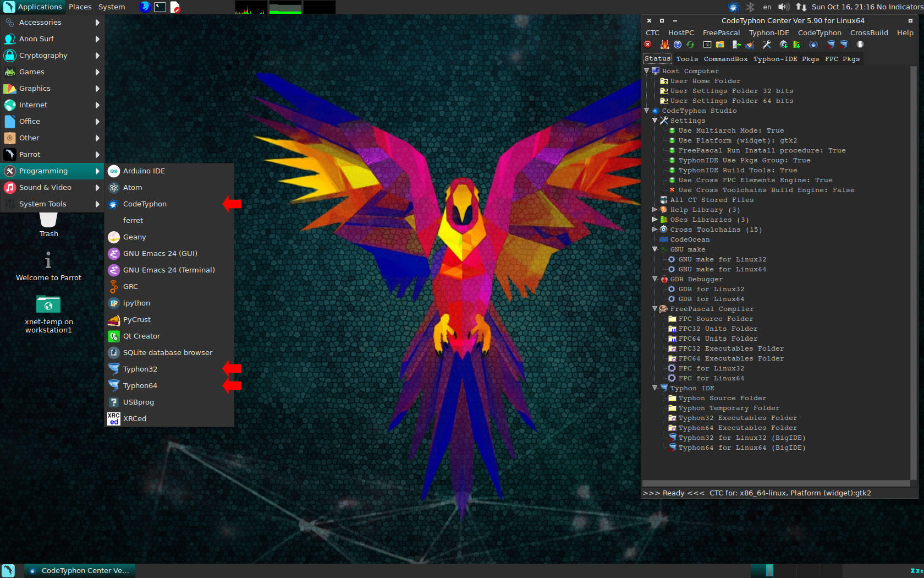Switch to the Typhon-IDE Pkgs tab

(x=786, y=59)
